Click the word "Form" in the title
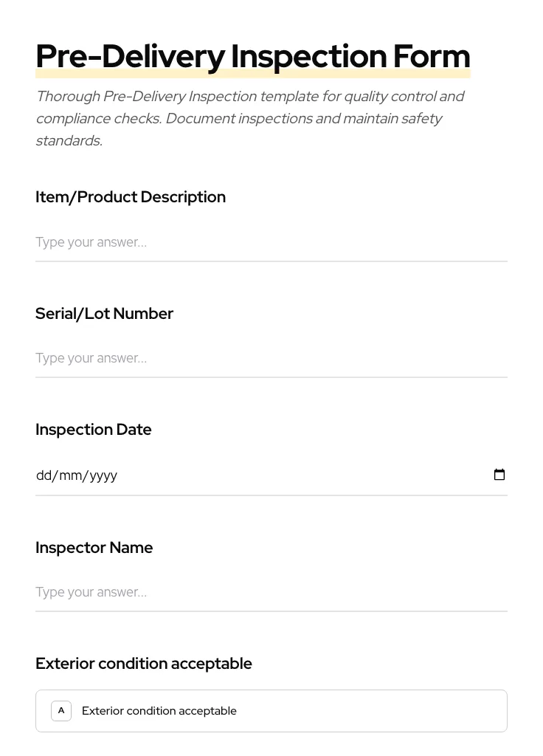Viewport: 543px width, 756px height. [431, 56]
